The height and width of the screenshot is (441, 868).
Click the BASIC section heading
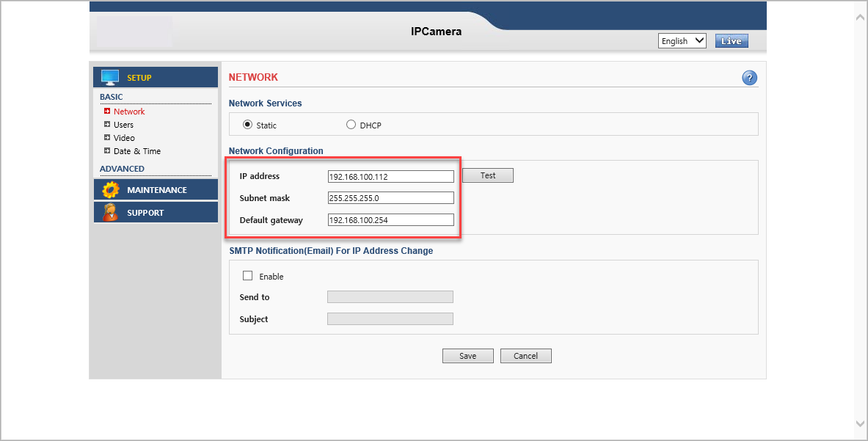pos(112,97)
